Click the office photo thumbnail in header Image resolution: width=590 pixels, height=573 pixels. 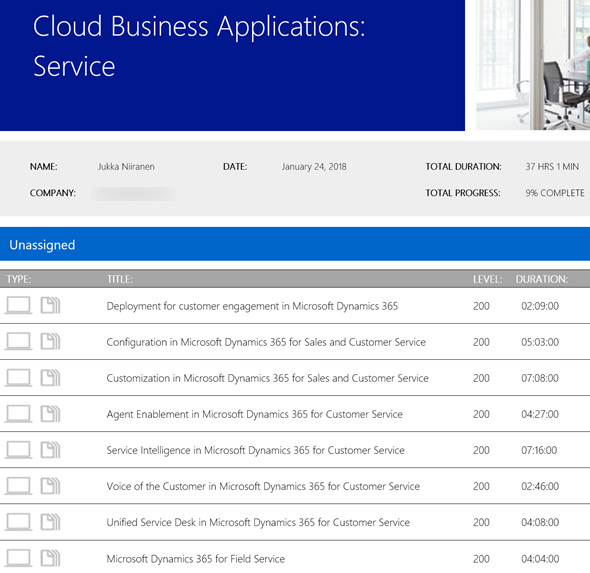point(533,65)
